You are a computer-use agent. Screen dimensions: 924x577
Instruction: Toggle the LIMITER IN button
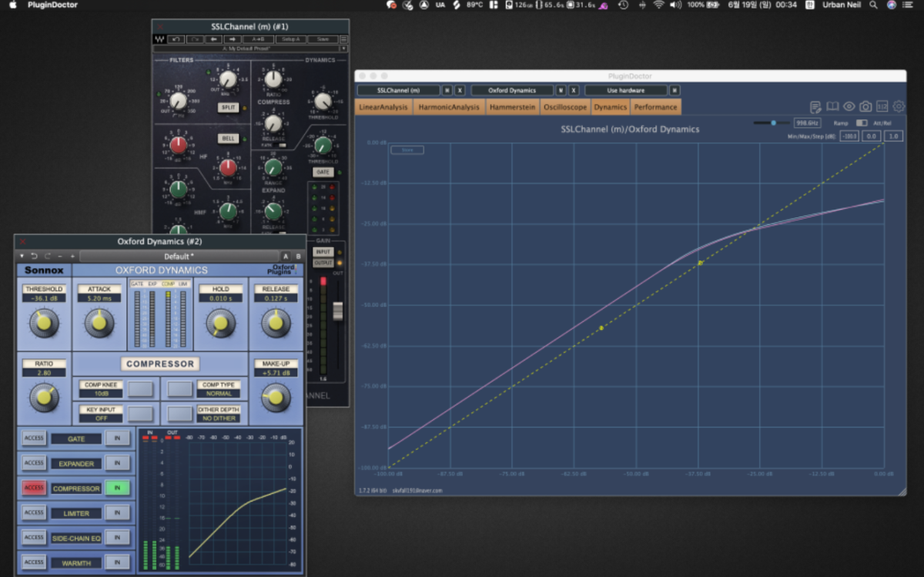click(x=118, y=512)
